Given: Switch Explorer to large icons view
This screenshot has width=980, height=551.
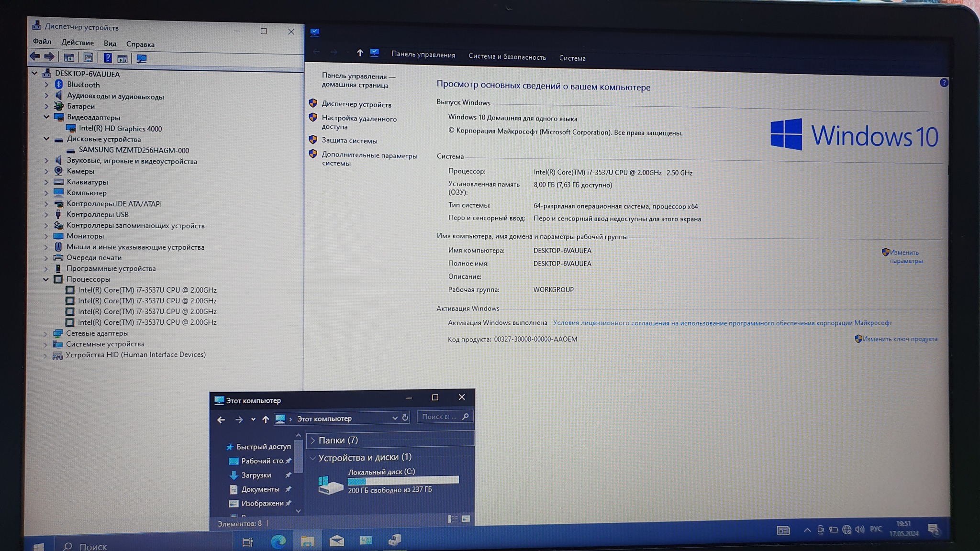Looking at the screenshot, I should [466, 519].
